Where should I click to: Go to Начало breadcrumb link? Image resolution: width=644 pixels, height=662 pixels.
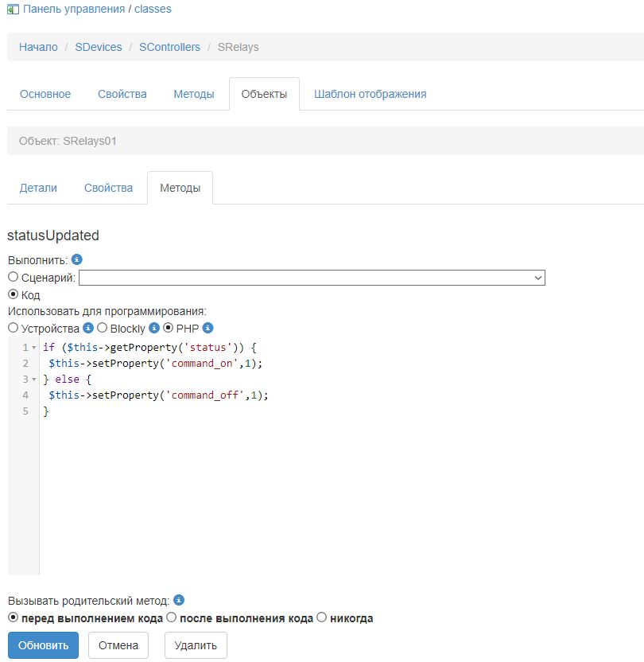pos(38,47)
